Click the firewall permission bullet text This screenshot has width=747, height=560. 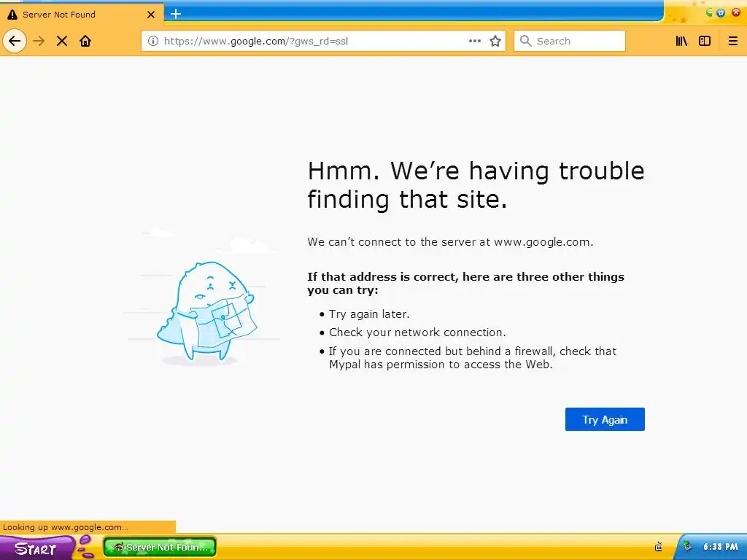[x=473, y=357]
